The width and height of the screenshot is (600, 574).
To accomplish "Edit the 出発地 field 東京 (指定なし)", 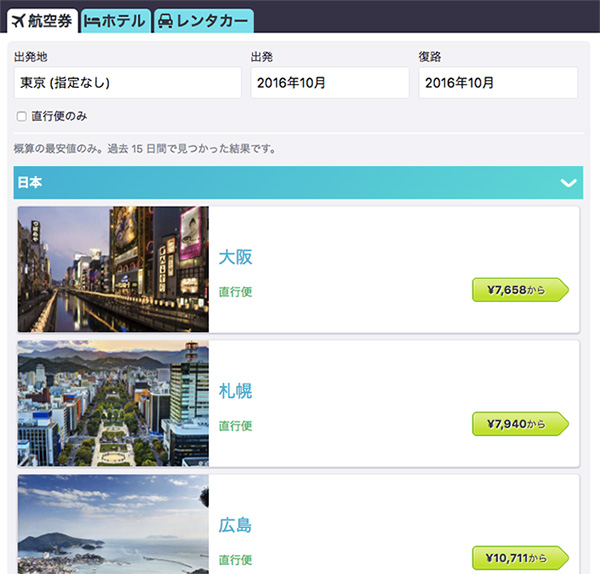I will (x=127, y=83).
